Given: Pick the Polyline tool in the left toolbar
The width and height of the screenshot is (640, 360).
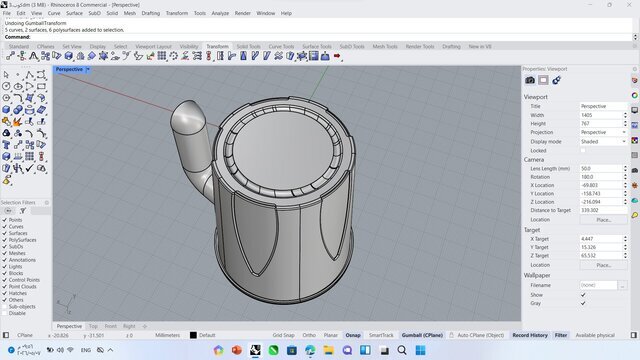Looking at the screenshot, I should click(29, 75).
